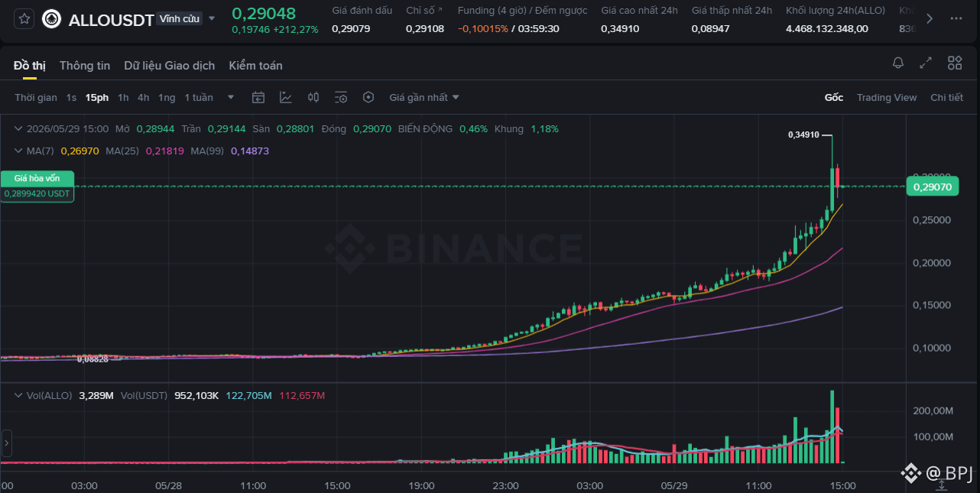The width and height of the screenshot is (980, 493).
Task: Click the 24h low value 0,08947
Action: (711, 29)
